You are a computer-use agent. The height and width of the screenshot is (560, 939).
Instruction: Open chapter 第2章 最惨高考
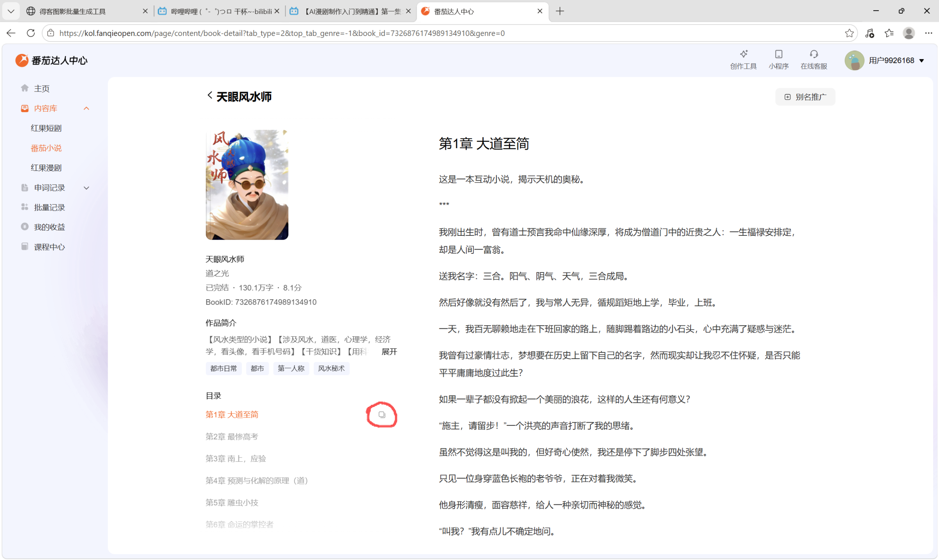(232, 436)
